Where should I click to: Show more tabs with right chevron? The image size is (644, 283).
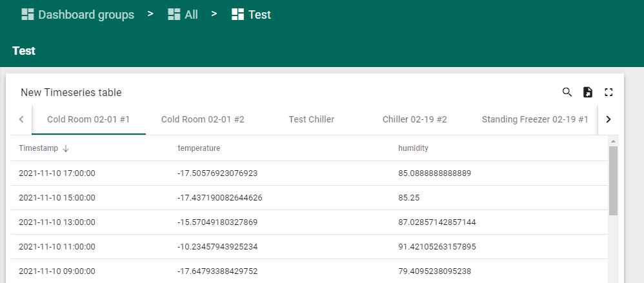coord(609,119)
